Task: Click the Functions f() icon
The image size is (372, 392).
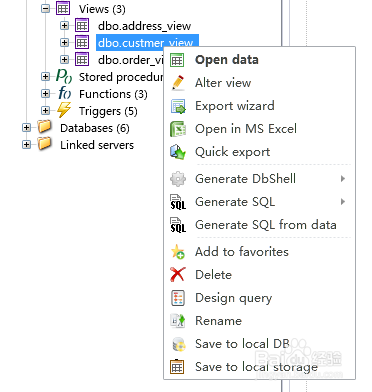Action: (64, 93)
